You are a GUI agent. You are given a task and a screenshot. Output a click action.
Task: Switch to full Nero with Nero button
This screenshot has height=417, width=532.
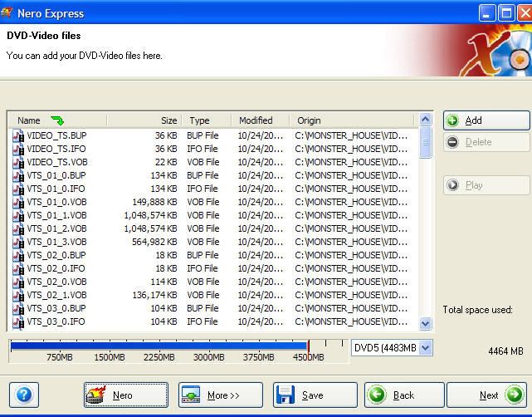click(126, 395)
